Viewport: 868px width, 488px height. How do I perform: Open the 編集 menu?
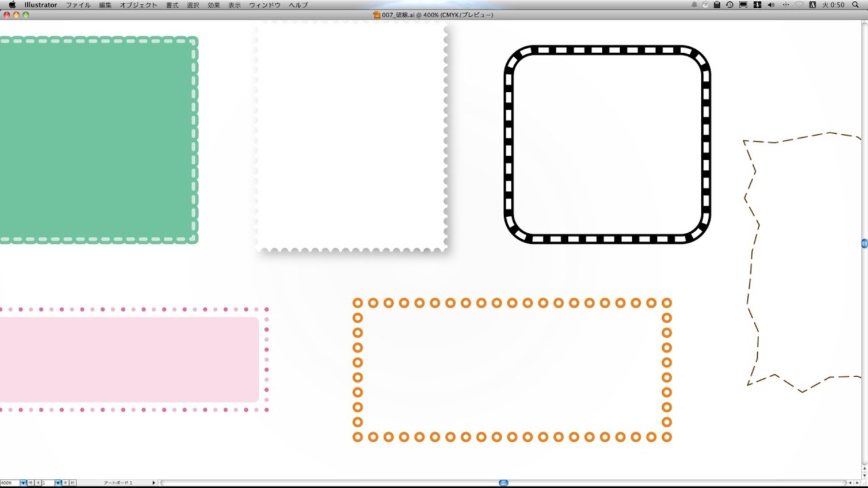[x=105, y=5]
